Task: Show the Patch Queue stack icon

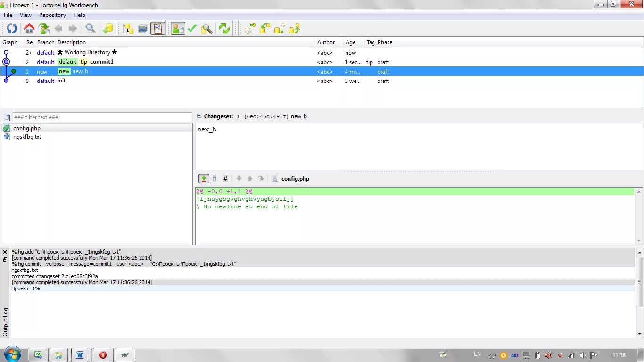Action: [x=143, y=29]
